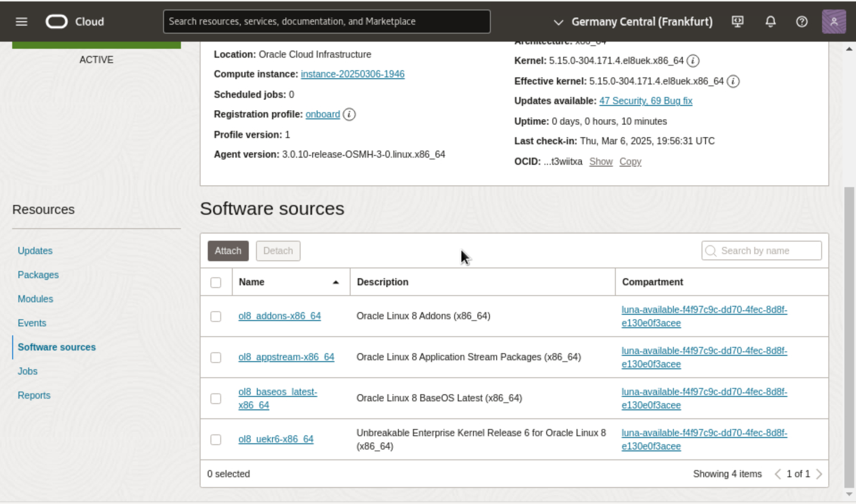Open the help question mark menu

802,22
